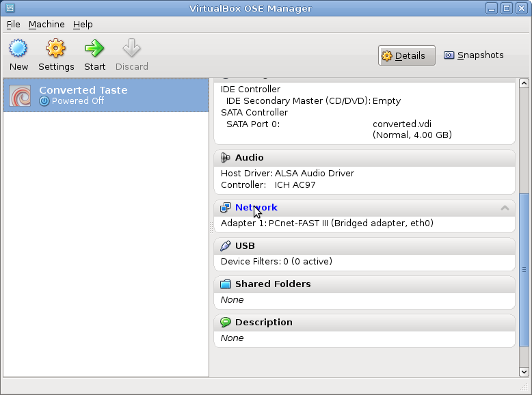Viewport: 532px width, 395px height.
Task: Open the Audio section header
Action: pos(364,158)
